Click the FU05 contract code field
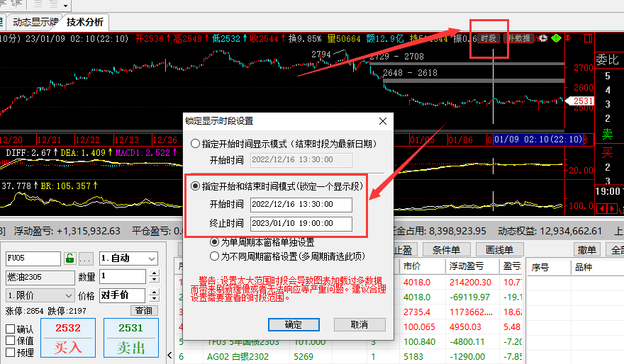 [x=33, y=258]
